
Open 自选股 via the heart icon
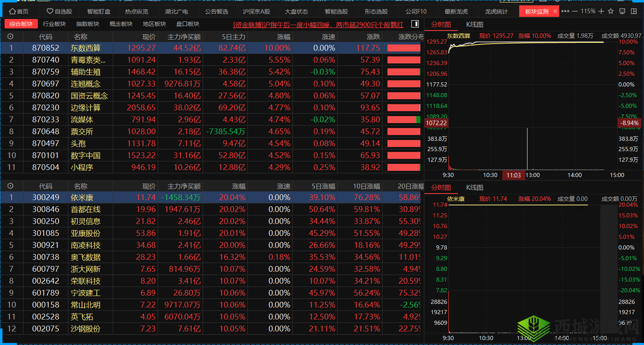50,11
